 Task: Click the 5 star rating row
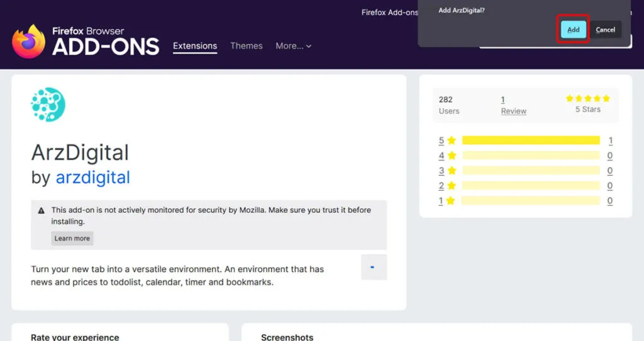[x=526, y=140]
